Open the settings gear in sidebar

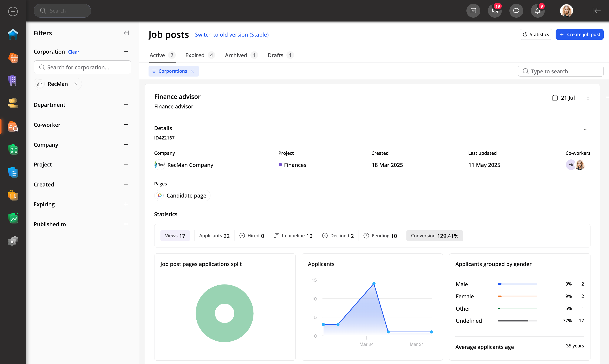tap(13, 241)
